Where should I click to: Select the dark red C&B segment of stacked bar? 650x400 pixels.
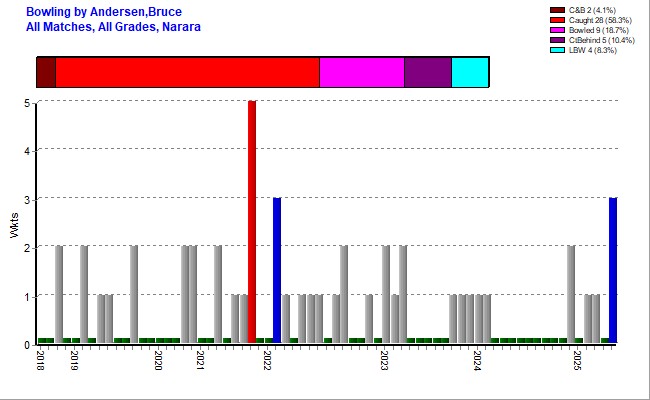coord(46,72)
